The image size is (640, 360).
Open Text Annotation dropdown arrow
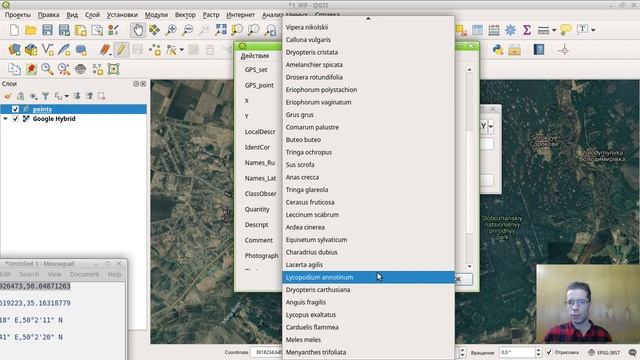[593, 30]
